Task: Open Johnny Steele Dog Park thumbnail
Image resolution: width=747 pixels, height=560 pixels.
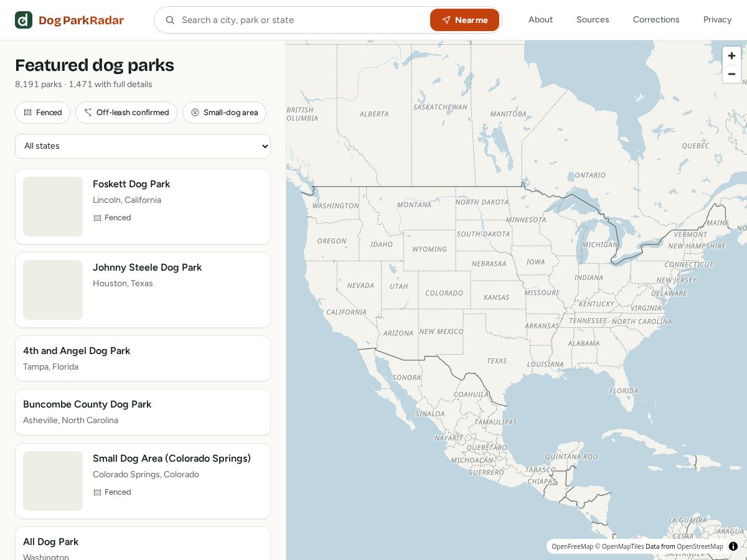Action: (x=53, y=290)
